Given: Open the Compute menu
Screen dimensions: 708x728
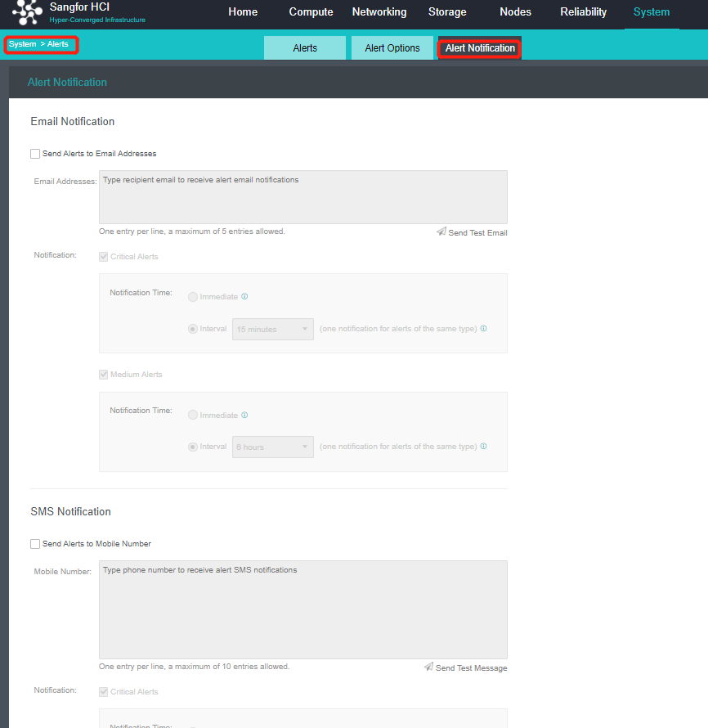Looking at the screenshot, I should coord(311,12).
